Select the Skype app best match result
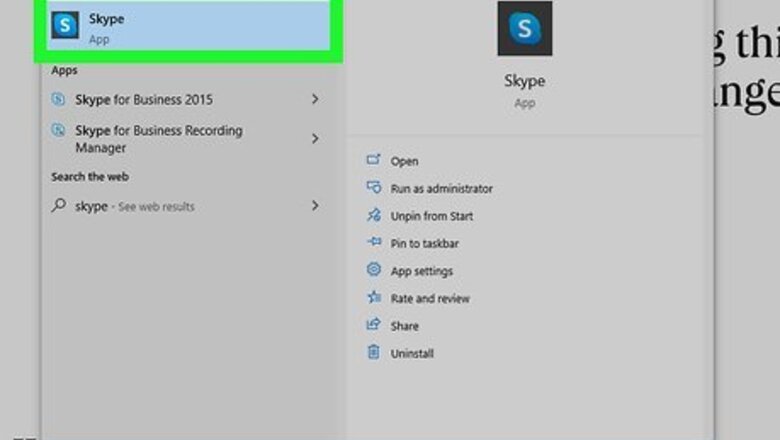Image resolution: width=780 pixels, height=440 pixels. [x=188, y=25]
